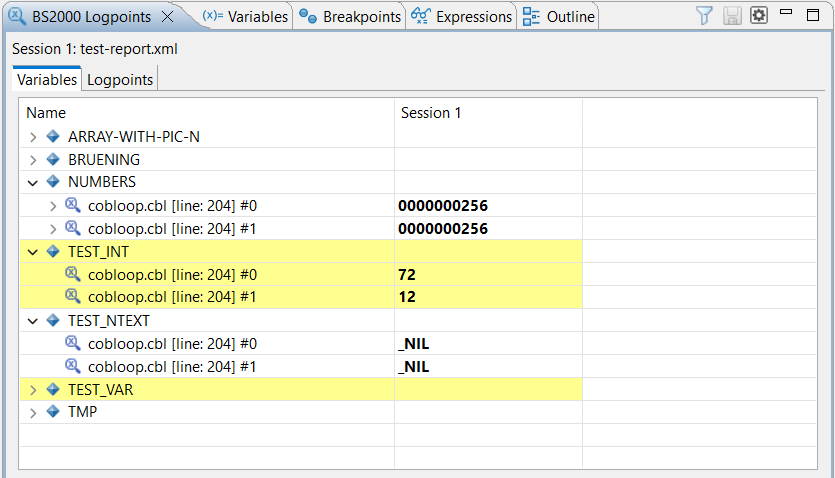The height and width of the screenshot is (478, 835).
Task: Expand NUMBERS cobloop.cbl entry #0
Action: [x=53, y=205]
